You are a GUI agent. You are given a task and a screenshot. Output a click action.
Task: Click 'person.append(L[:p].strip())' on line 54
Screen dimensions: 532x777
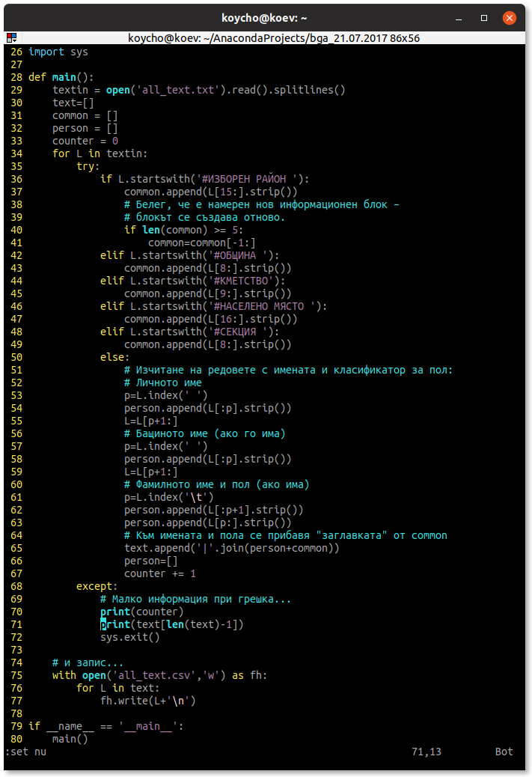(208, 408)
